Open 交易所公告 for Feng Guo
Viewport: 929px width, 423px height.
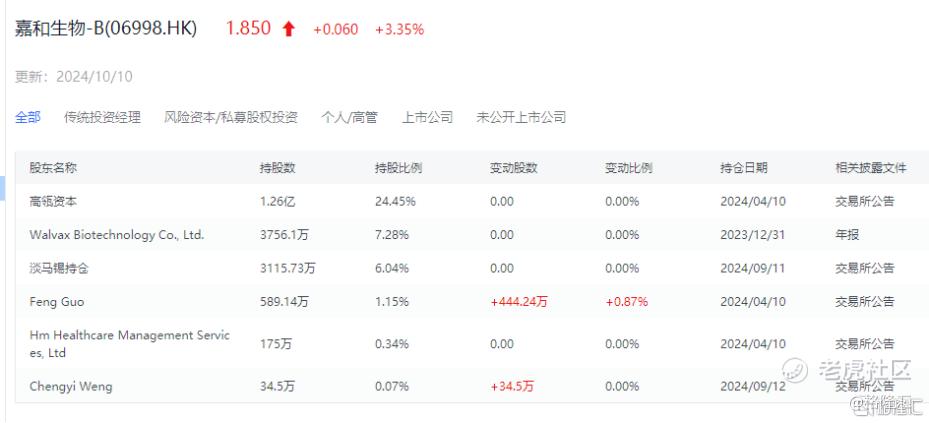[865, 302]
